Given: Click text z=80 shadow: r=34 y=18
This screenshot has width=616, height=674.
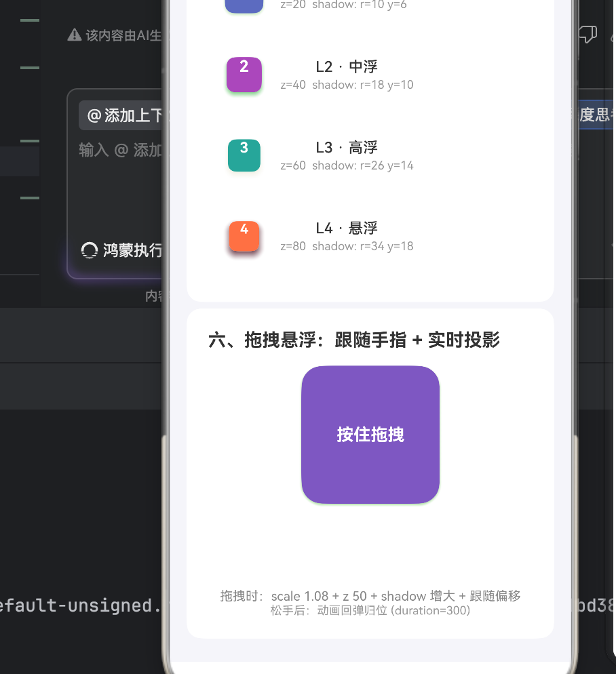Looking at the screenshot, I should (347, 246).
